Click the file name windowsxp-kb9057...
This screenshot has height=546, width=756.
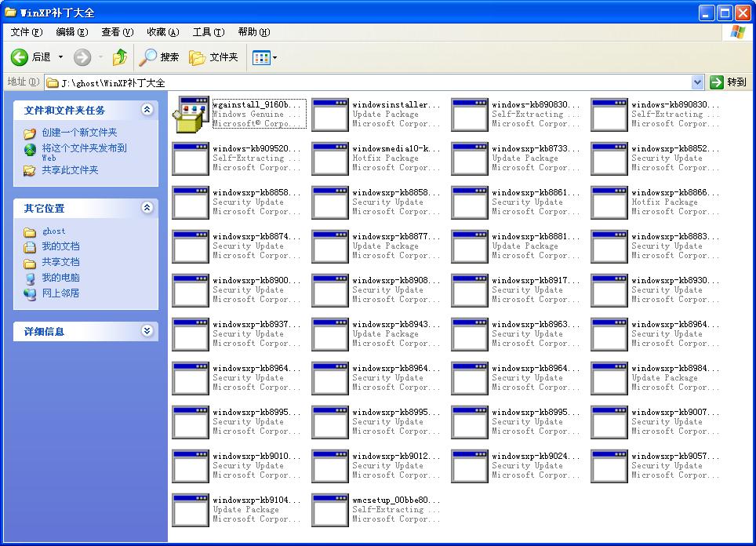coord(675,456)
